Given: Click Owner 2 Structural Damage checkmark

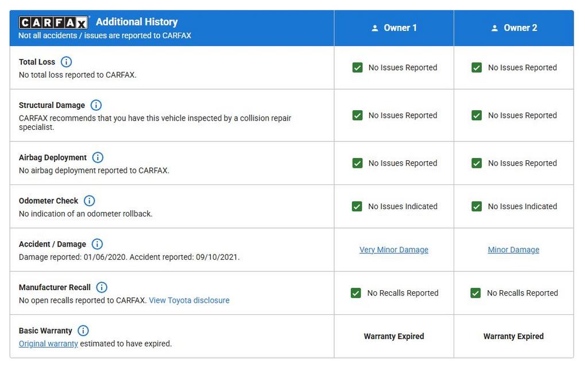Looking at the screenshot, I should point(477,115).
